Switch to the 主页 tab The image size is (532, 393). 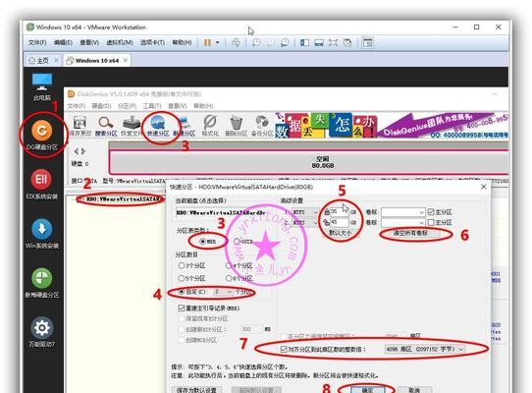pyautogui.click(x=39, y=61)
